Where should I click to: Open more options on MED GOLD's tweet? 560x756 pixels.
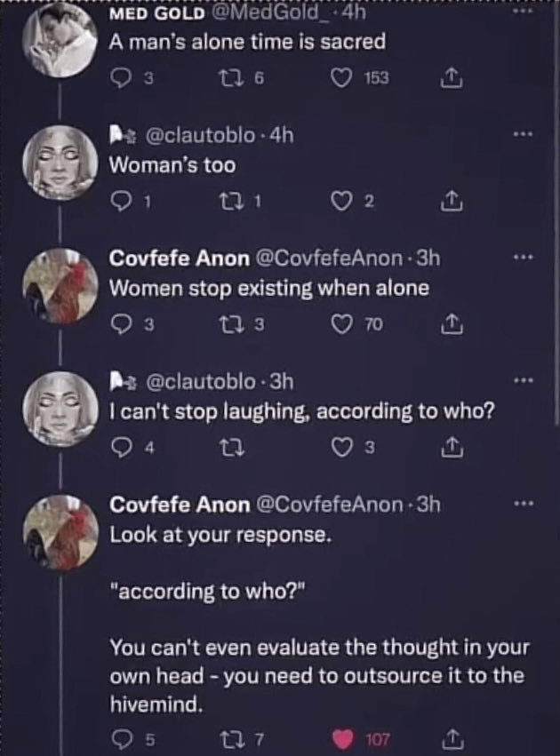tap(523, 10)
